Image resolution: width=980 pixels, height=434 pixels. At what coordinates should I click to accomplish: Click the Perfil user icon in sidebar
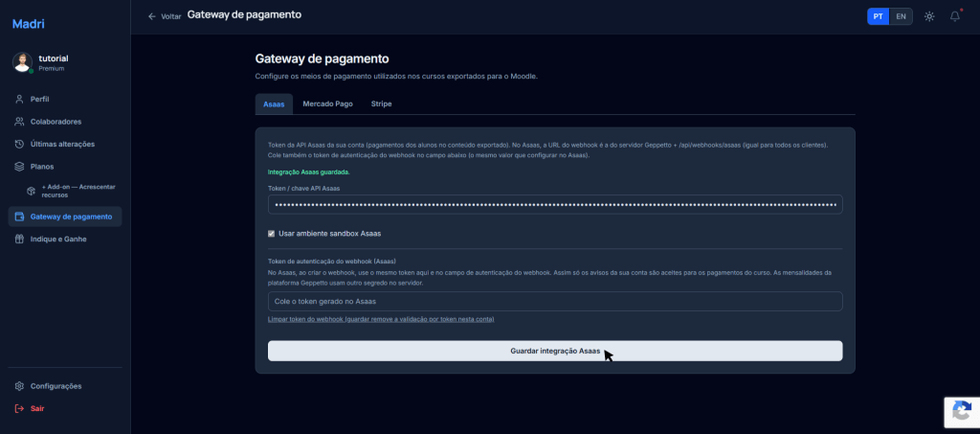click(20, 99)
